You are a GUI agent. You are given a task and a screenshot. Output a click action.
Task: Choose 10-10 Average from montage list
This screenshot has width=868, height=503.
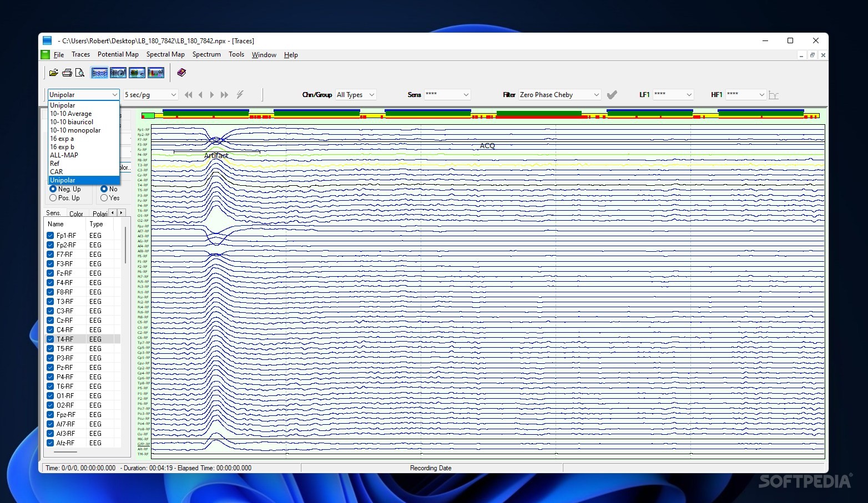[x=84, y=114]
